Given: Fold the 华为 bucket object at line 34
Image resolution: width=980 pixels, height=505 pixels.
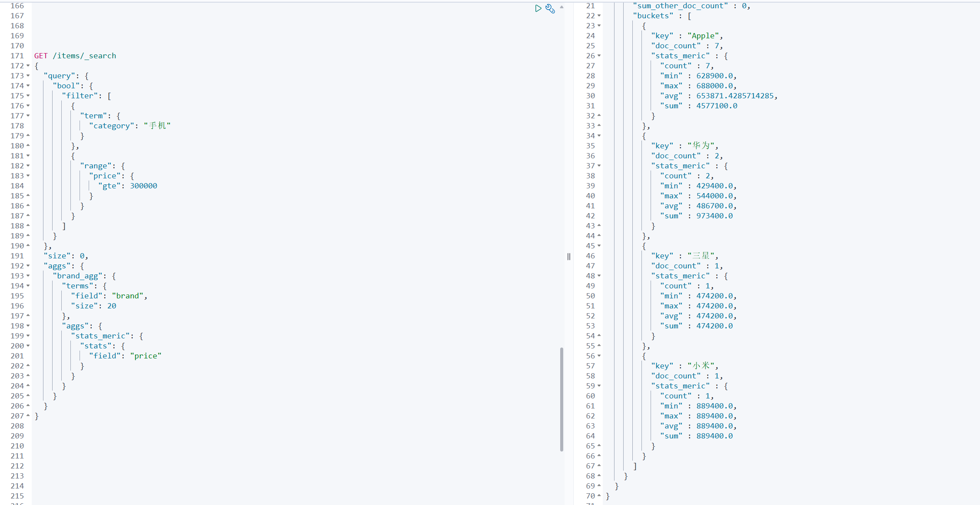Looking at the screenshot, I should (x=599, y=136).
